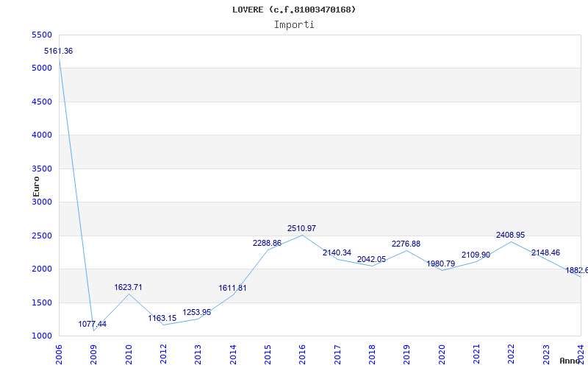The width and height of the screenshot is (588, 368).
Task: Click the 2022 x-axis year label
Action: pyautogui.click(x=511, y=355)
